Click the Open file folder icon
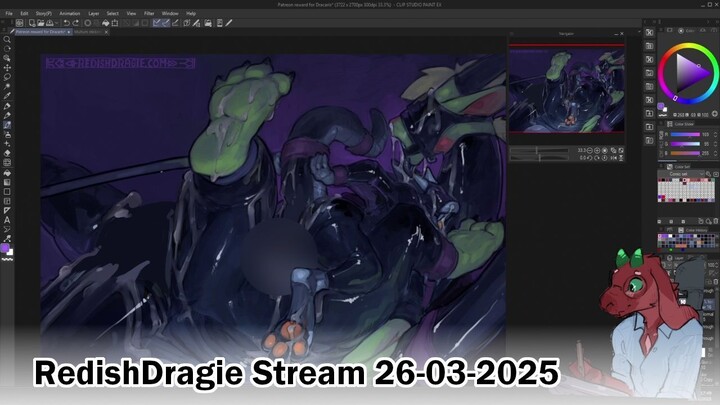 point(40,23)
